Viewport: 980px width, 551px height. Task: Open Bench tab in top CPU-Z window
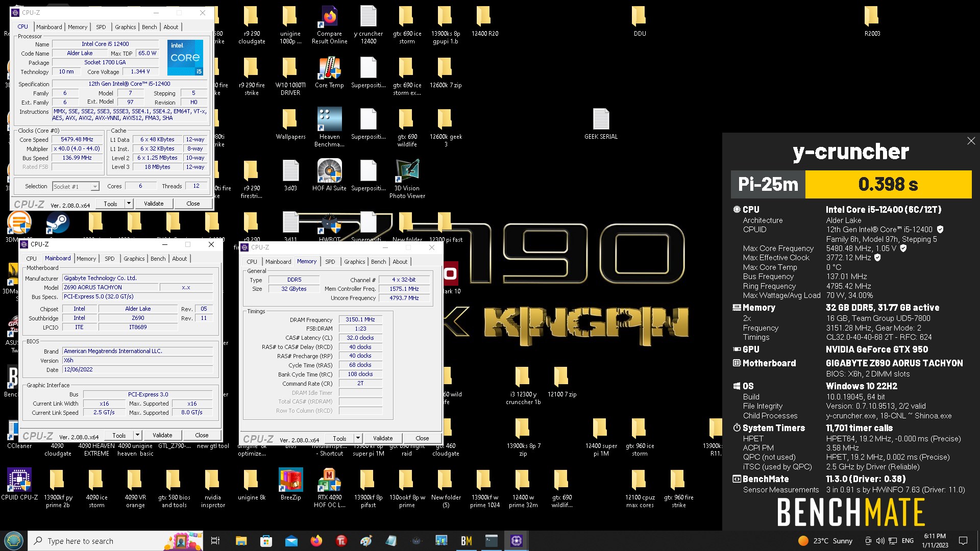(x=150, y=27)
